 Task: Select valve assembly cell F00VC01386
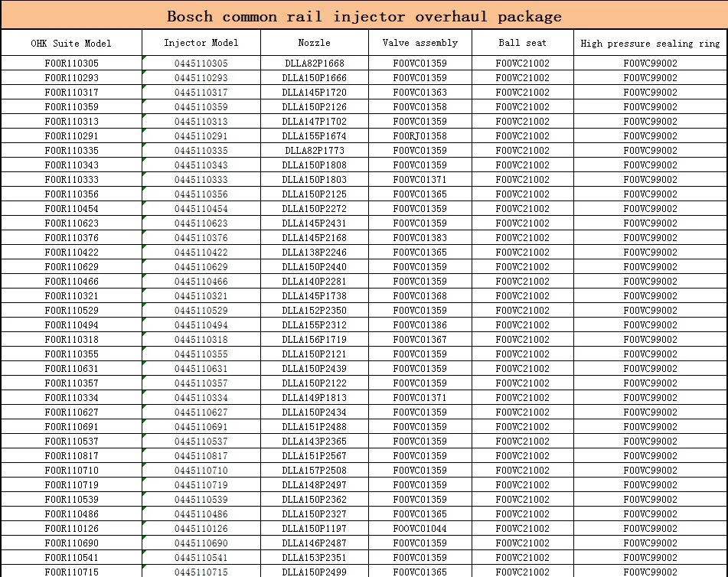pyautogui.click(x=419, y=325)
